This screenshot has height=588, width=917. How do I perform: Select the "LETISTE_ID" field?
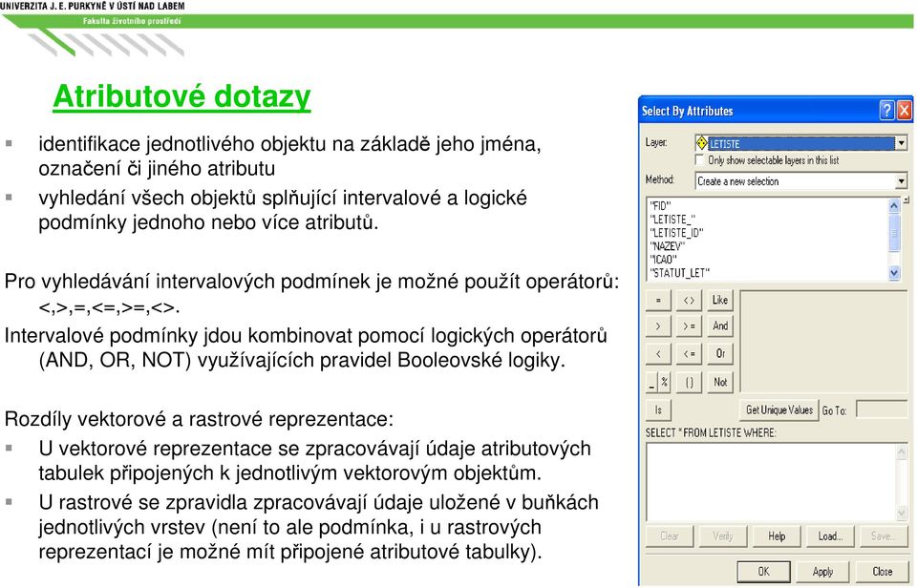click(x=676, y=233)
